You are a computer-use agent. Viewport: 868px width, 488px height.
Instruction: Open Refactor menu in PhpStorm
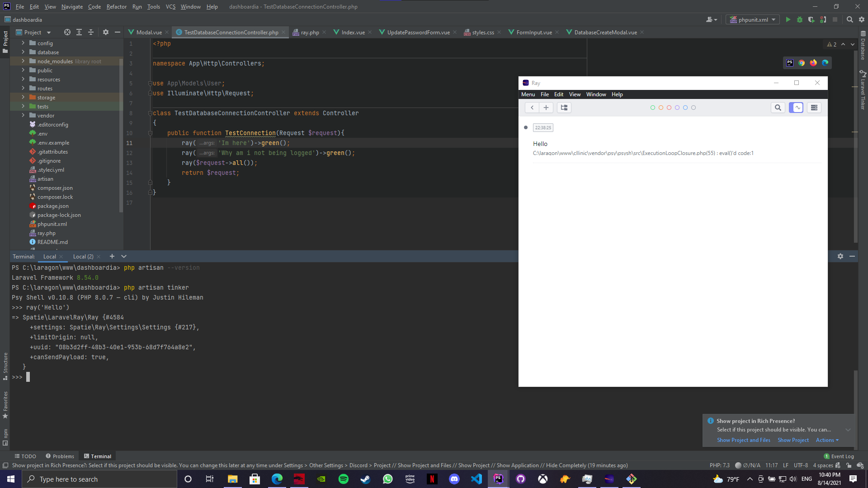[x=117, y=6]
